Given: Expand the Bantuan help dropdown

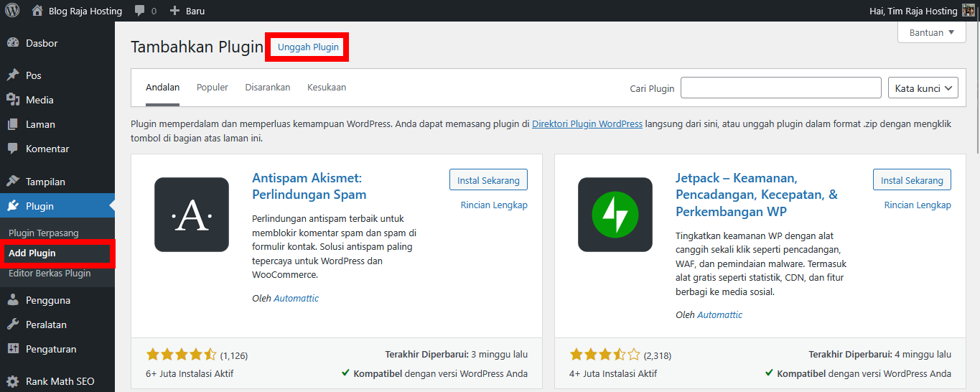Looking at the screenshot, I should click(932, 32).
